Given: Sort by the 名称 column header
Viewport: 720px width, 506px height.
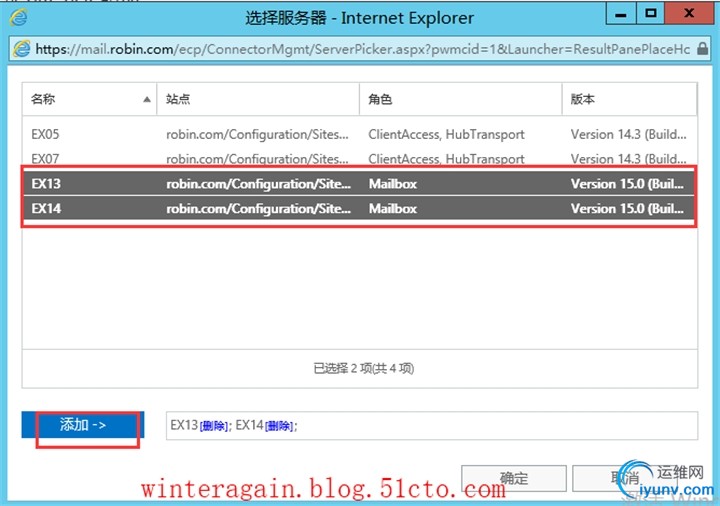Looking at the screenshot, I should point(89,99).
